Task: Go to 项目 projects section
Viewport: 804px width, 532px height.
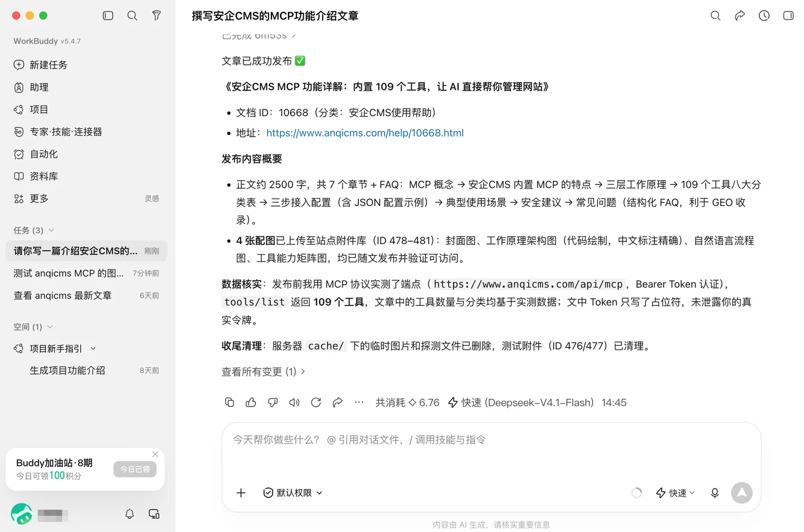Action: pos(87,109)
